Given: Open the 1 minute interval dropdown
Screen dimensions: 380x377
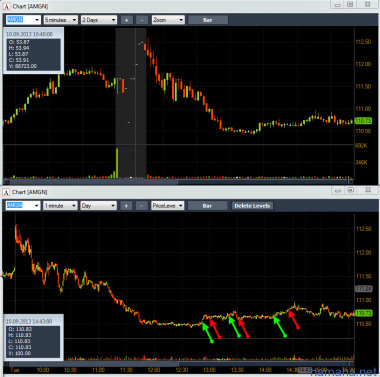Looking at the screenshot, I should [x=60, y=206].
